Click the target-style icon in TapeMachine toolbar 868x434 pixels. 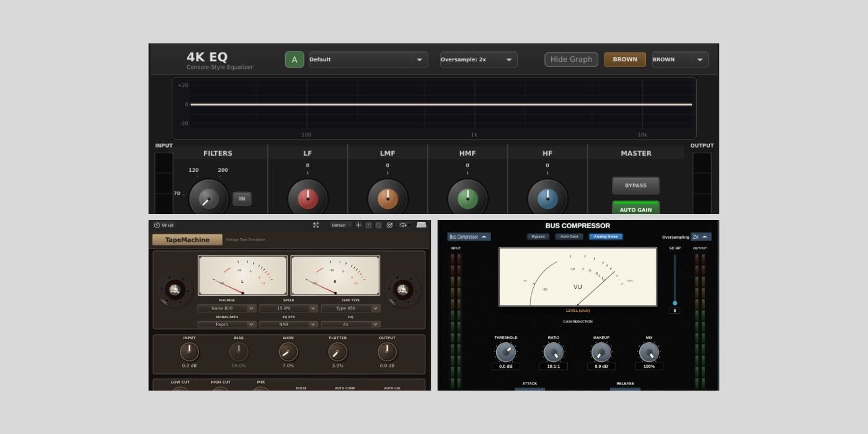[389, 225]
